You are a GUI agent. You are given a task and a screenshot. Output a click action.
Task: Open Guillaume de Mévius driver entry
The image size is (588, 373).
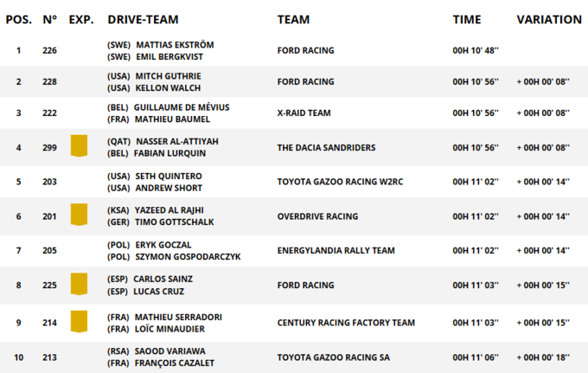click(x=182, y=106)
